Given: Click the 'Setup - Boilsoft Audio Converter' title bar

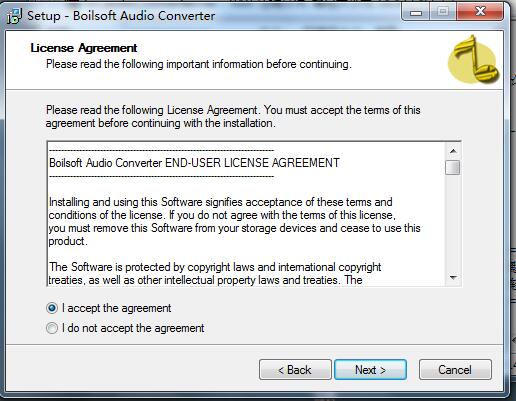Looking at the screenshot, I should click(121, 16).
